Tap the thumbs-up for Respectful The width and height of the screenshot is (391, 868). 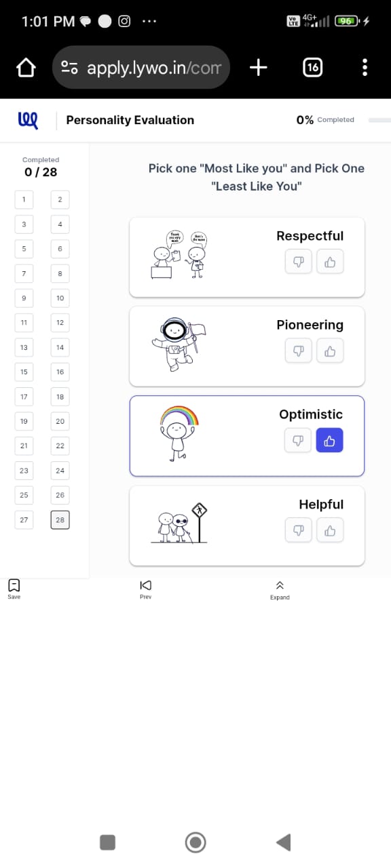point(330,262)
